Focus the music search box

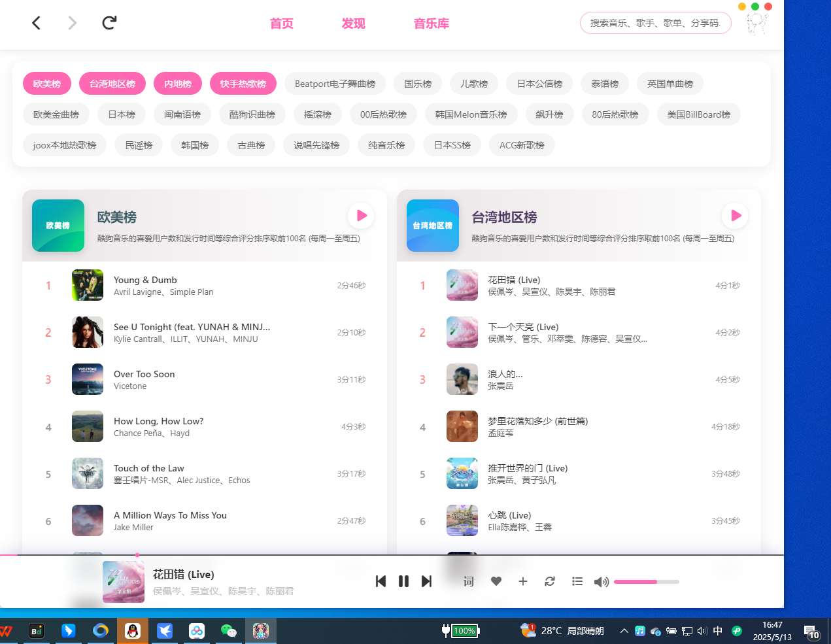[656, 23]
